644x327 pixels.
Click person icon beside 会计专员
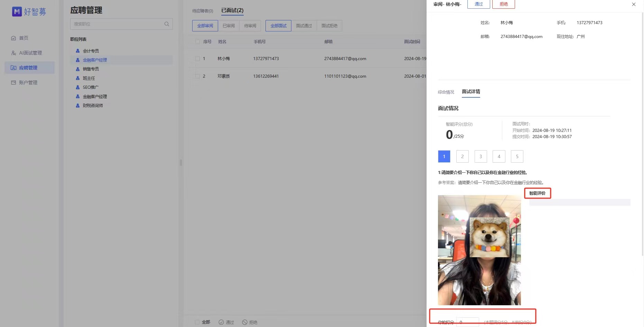tap(78, 51)
